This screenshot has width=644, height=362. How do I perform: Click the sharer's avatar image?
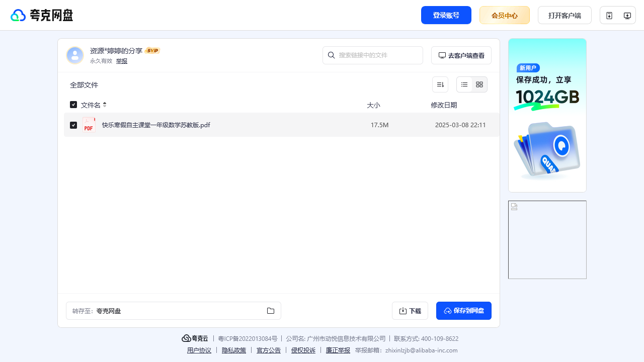click(x=75, y=55)
